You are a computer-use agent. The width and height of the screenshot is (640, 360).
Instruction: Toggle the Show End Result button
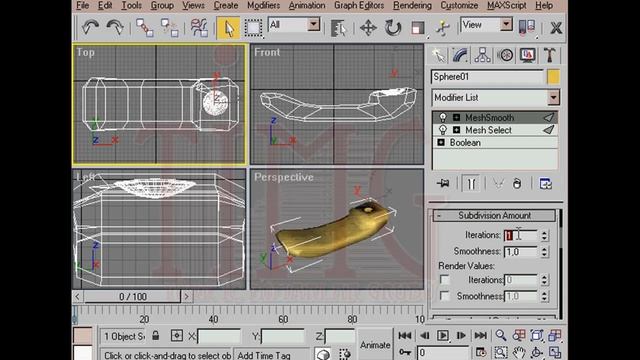click(x=471, y=184)
